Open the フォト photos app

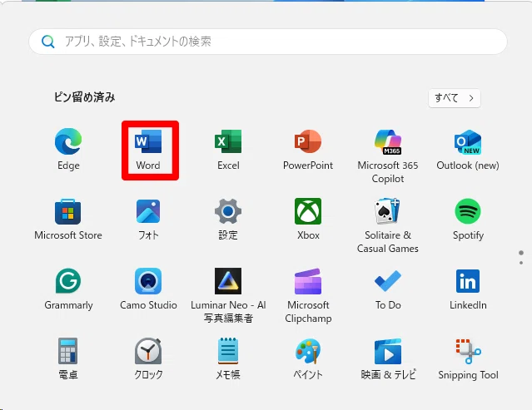[148, 220]
